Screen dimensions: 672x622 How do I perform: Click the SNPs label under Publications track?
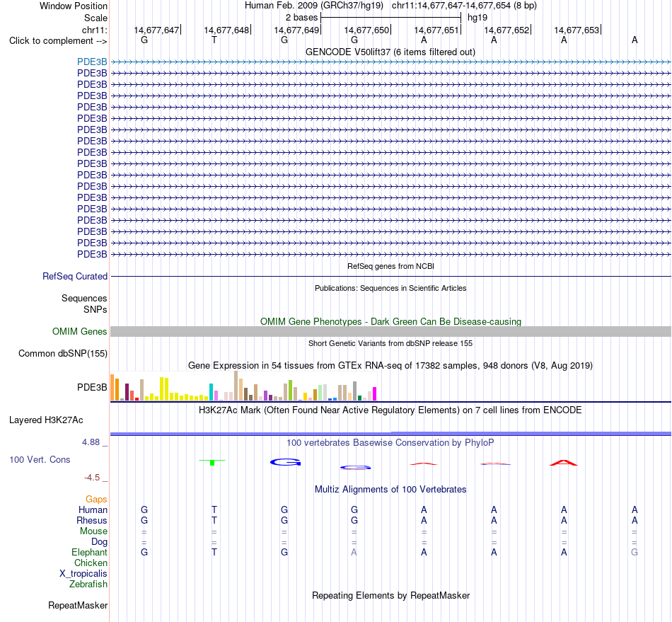(x=95, y=309)
